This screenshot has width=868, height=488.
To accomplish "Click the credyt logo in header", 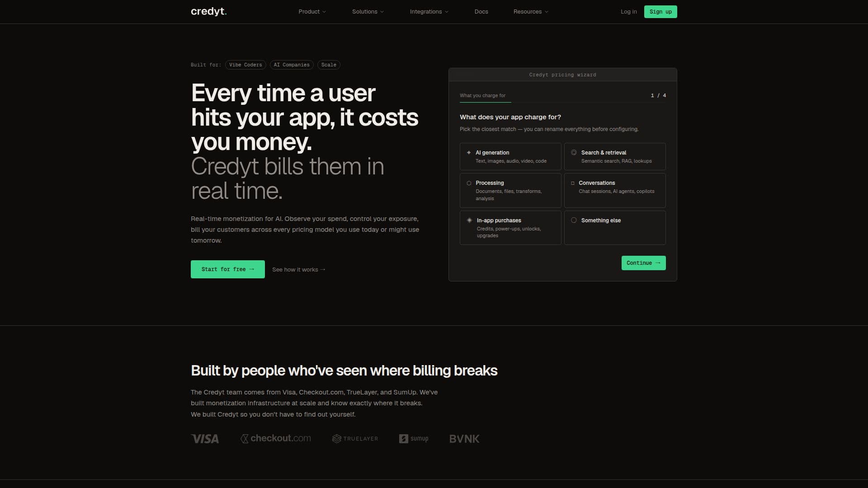I will pos(208,12).
